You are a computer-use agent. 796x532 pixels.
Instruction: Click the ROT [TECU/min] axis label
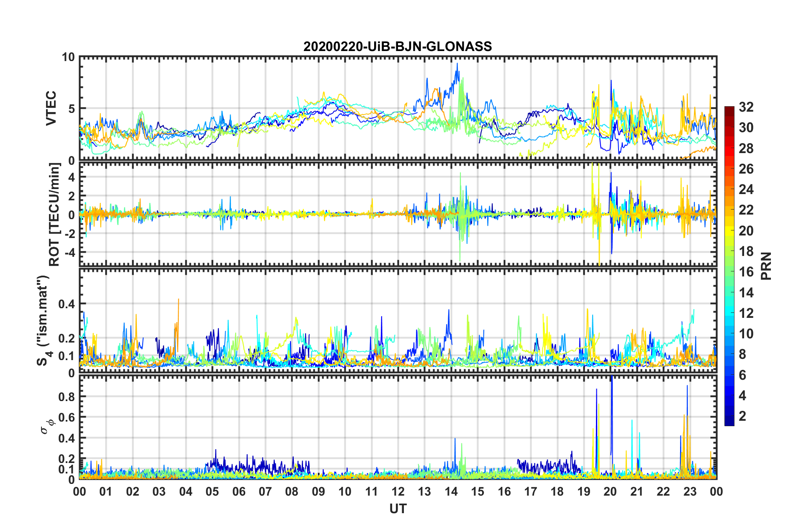54,215
